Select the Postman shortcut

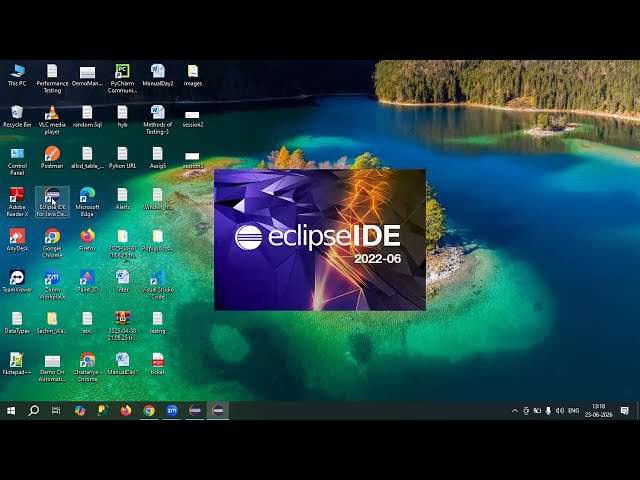point(52,158)
